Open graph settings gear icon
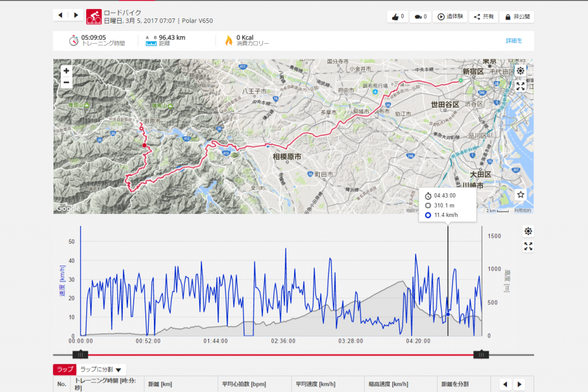588x392 pixels. click(528, 231)
